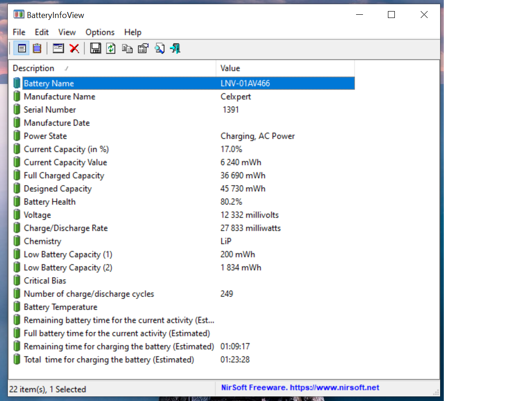Open the NirSoft website link in status bar
Screen dimensions: 532x401
point(300,388)
